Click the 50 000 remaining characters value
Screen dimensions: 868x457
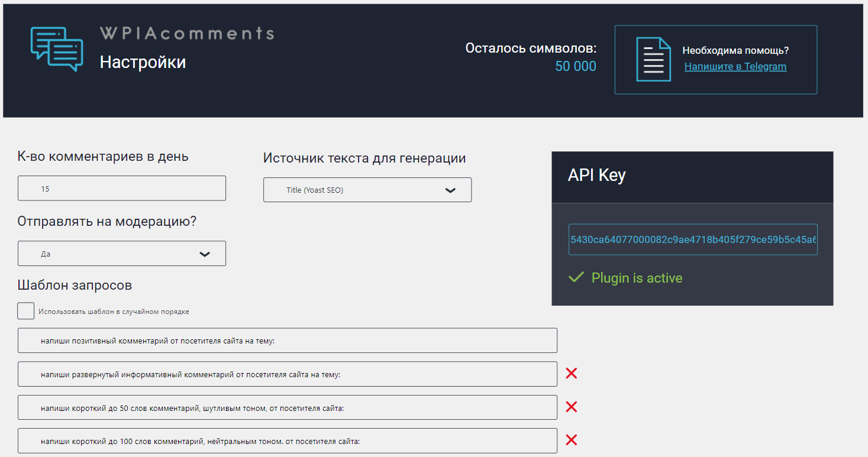(576, 66)
